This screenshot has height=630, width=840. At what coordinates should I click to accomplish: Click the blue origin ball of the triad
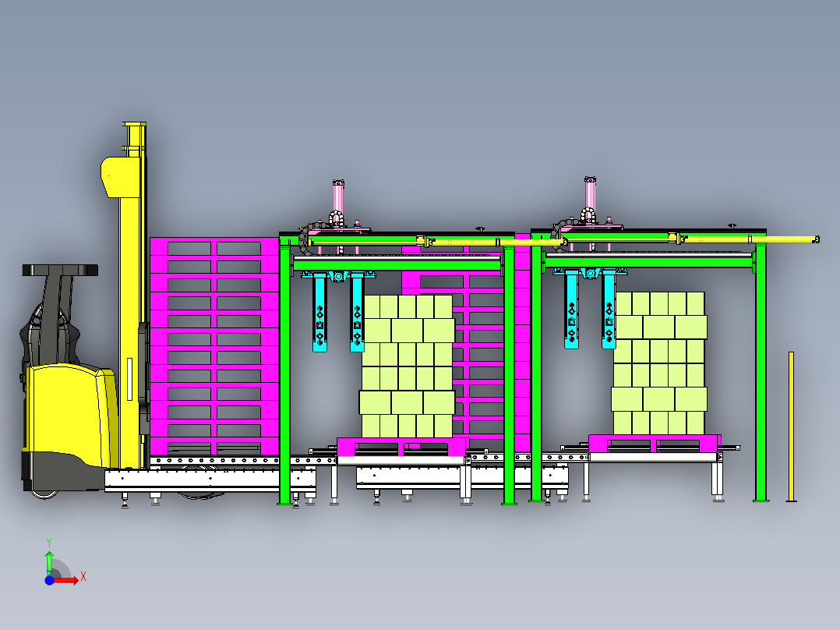tap(49, 580)
